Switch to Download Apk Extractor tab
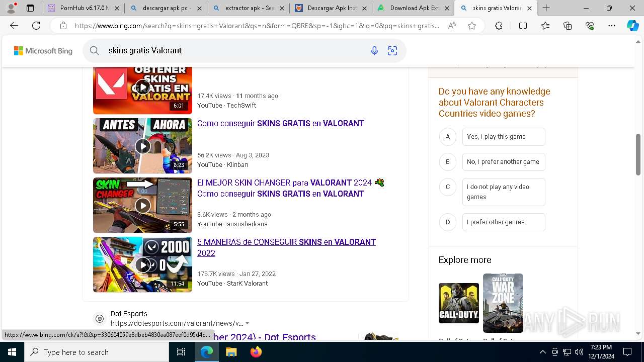This screenshot has height=362, width=644. coord(413,8)
